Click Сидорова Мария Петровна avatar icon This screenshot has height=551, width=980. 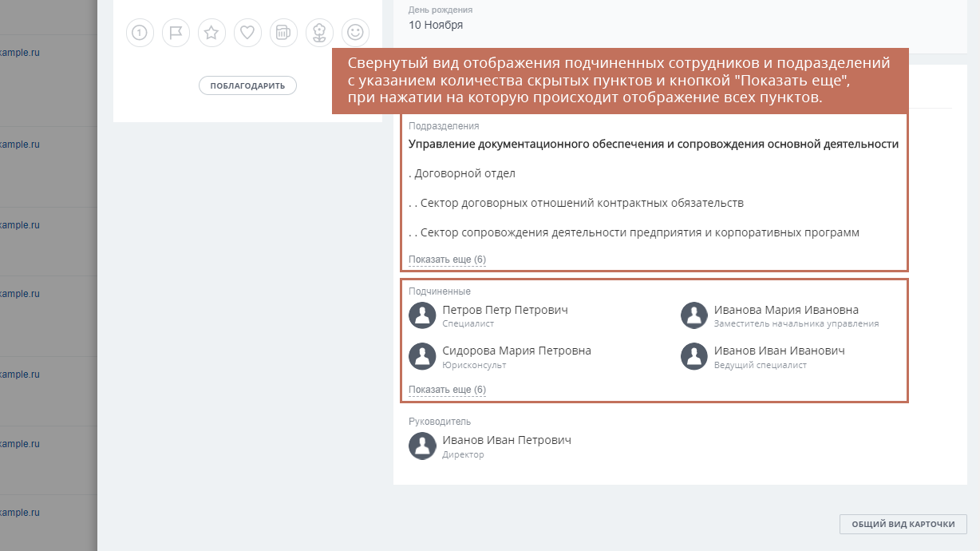coord(422,356)
